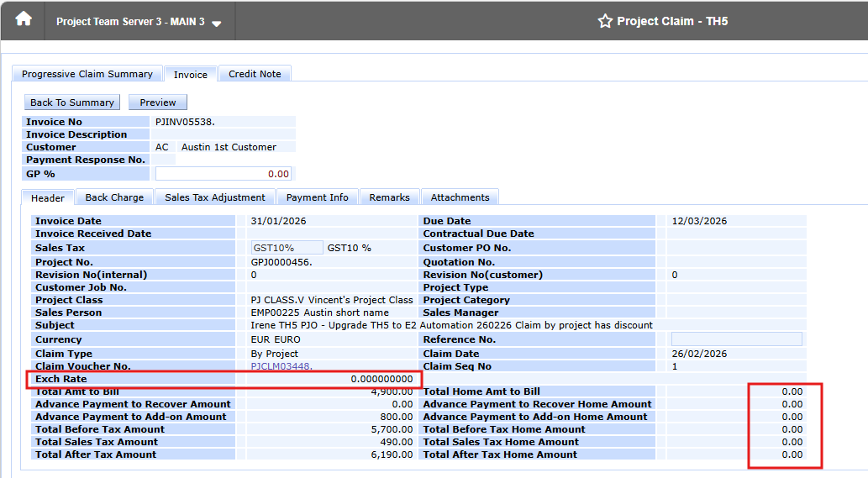Click the Exch Rate value field

point(330,379)
